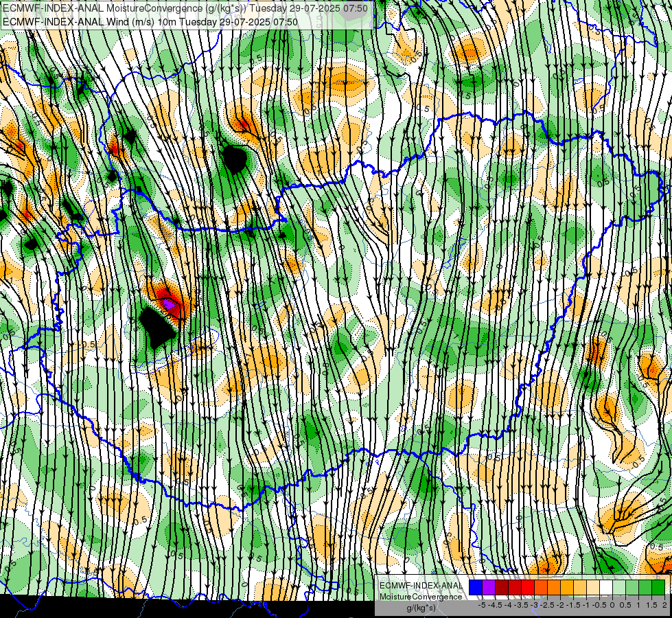
Task: Select the pale peach swatch between -1 and -0.5
Action: point(593,588)
